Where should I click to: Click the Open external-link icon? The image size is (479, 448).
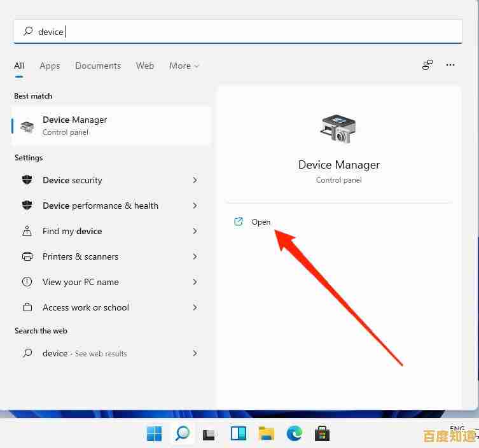(239, 221)
